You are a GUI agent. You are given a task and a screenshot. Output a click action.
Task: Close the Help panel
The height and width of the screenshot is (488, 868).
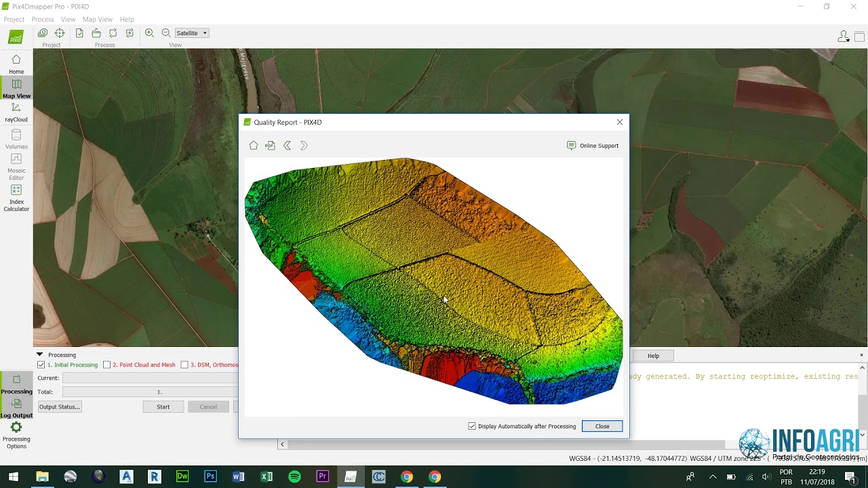click(862, 355)
